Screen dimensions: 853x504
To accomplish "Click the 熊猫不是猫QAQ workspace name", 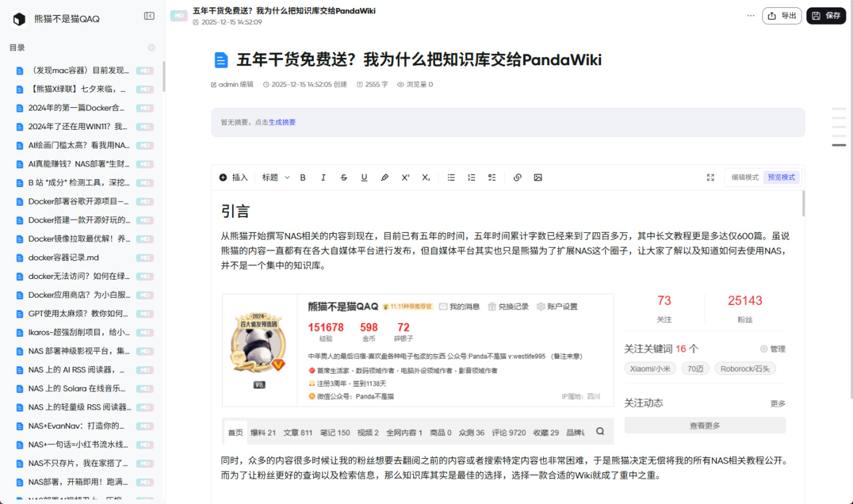I will pyautogui.click(x=67, y=19).
